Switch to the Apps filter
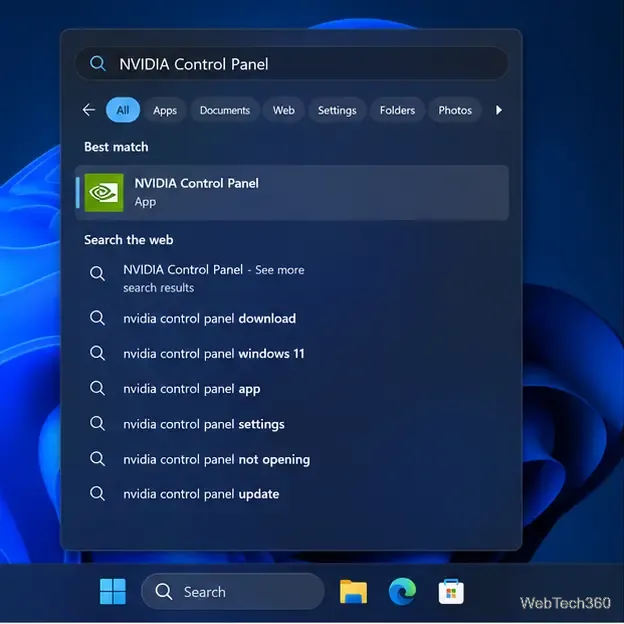Screen dimensions: 624x624 165,110
